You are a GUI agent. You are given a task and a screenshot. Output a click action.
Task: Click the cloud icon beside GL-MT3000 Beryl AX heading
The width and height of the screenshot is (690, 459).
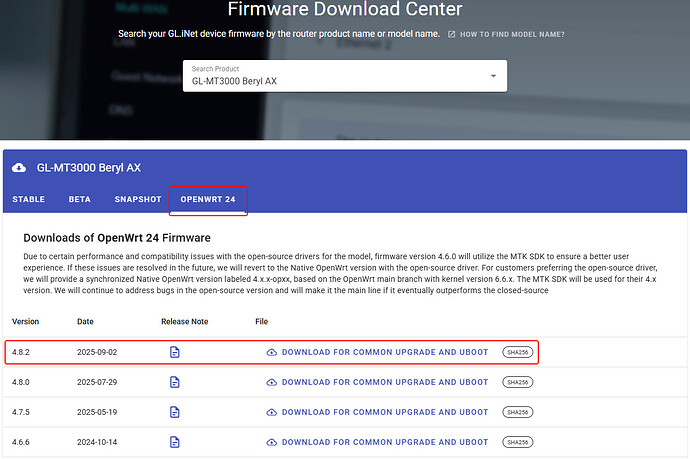pyautogui.click(x=20, y=169)
